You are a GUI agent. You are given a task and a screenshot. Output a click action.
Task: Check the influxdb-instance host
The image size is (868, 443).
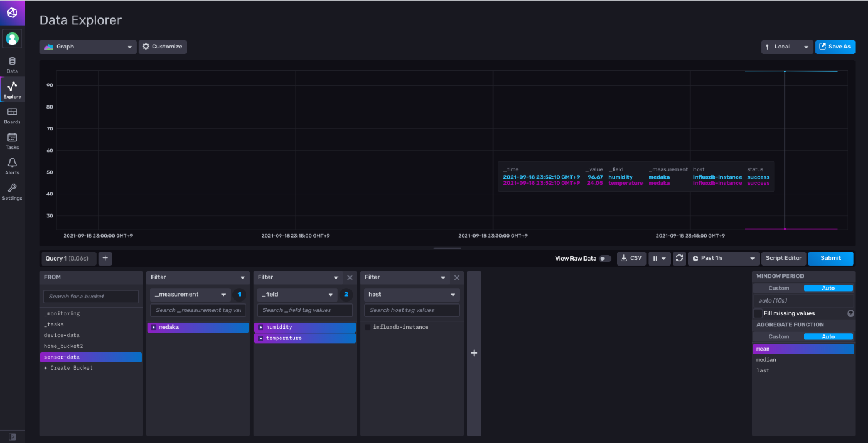(x=368, y=327)
